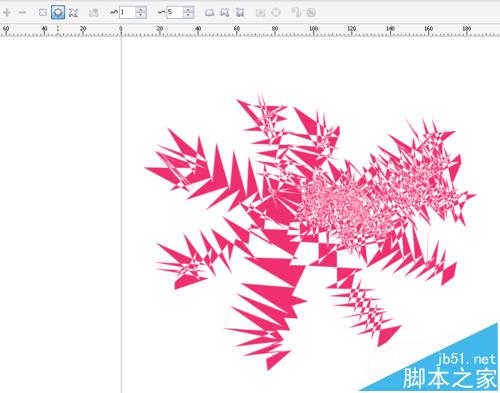Click the Clear distortion icon
Screen dimensions: 500x393
click(x=311, y=13)
